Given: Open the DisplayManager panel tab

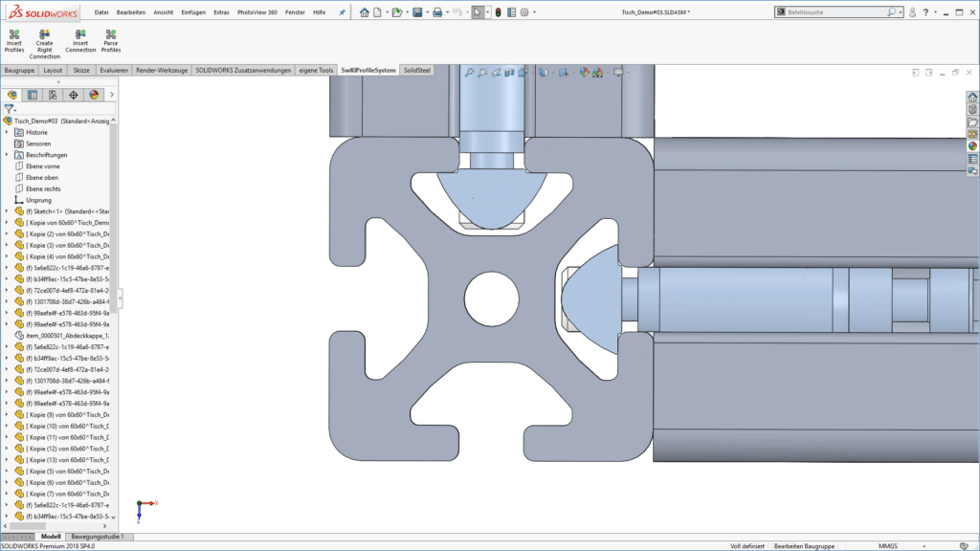Looking at the screenshot, I should [x=94, y=95].
